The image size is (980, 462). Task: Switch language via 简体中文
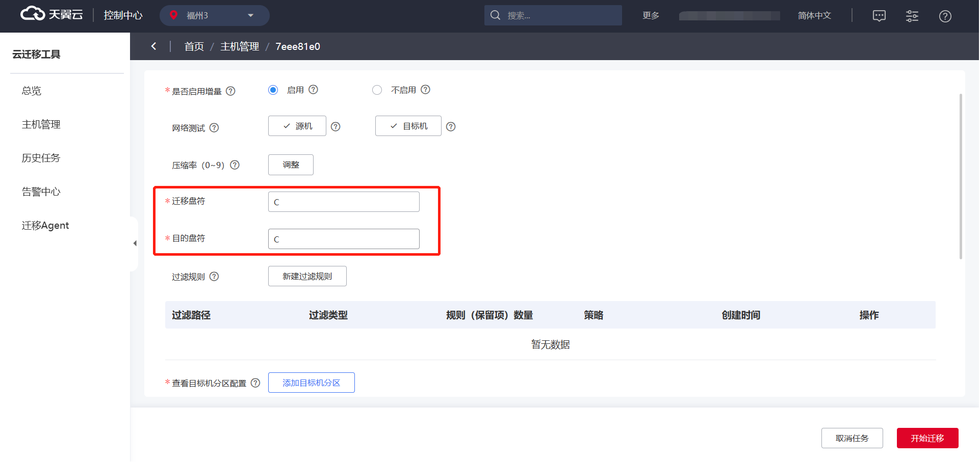pyautogui.click(x=814, y=15)
